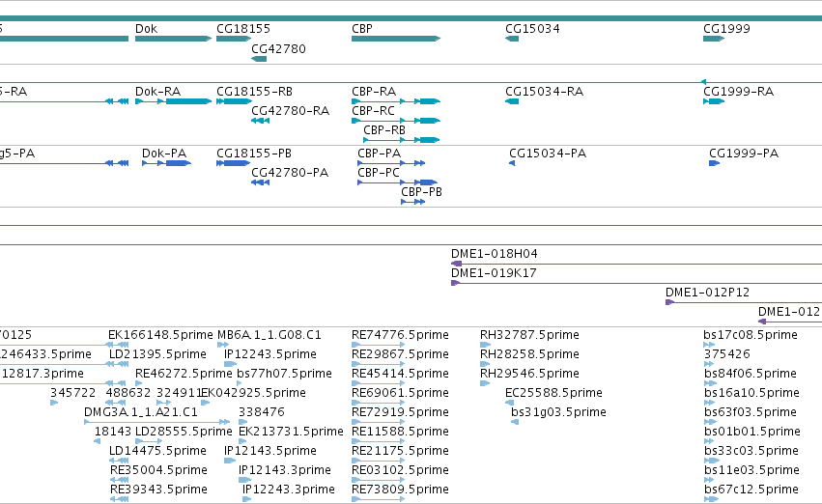Select the CBP gene label
The width and height of the screenshot is (822, 504).
pos(362,29)
